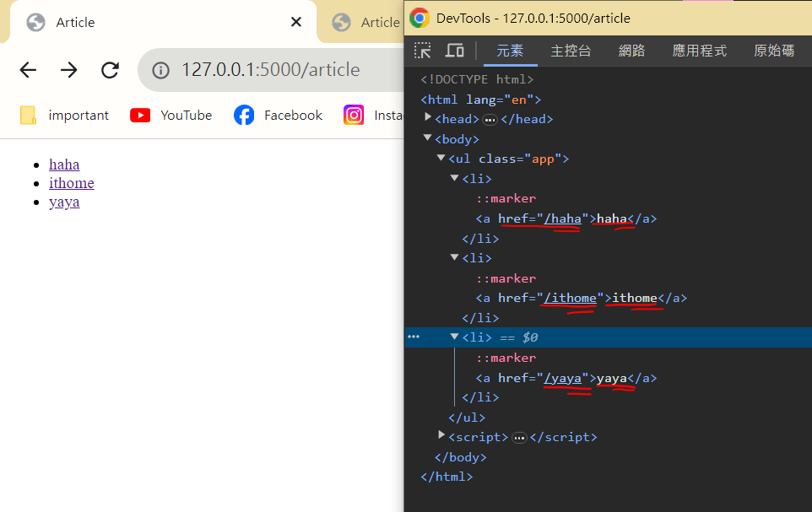Collapse the li node containing ithome

(x=455, y=256)
